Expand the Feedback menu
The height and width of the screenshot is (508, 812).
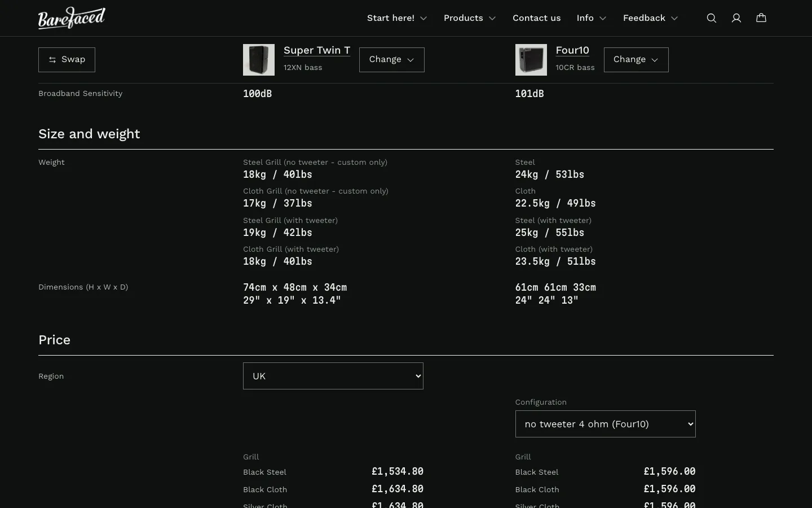(x=651, y=18)
